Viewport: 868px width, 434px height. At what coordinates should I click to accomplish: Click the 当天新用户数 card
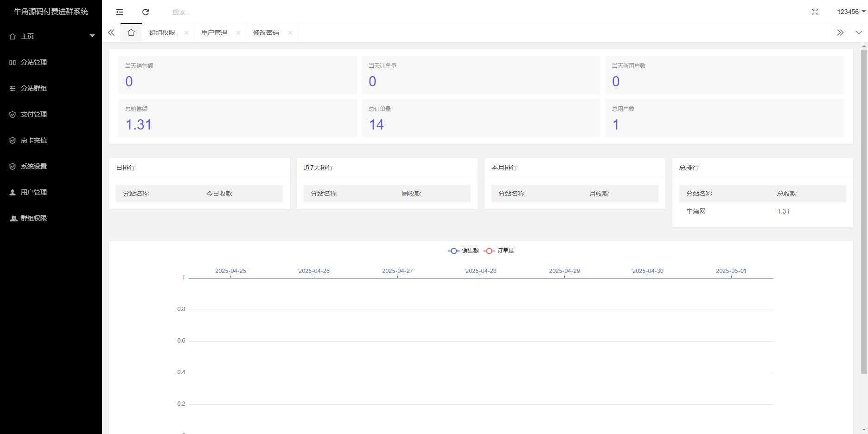[x=724, y=75]
